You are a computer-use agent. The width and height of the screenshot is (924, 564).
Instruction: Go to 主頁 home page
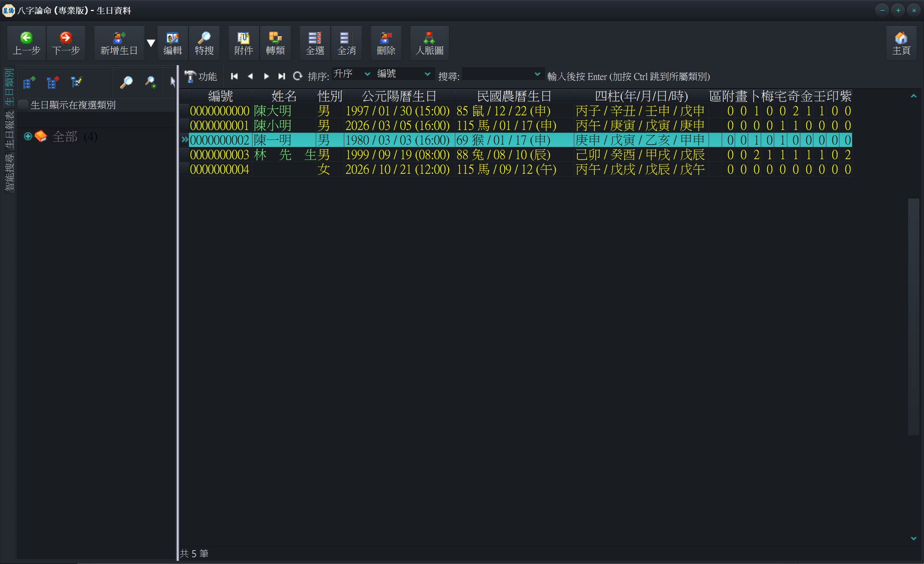click(901, 43)
